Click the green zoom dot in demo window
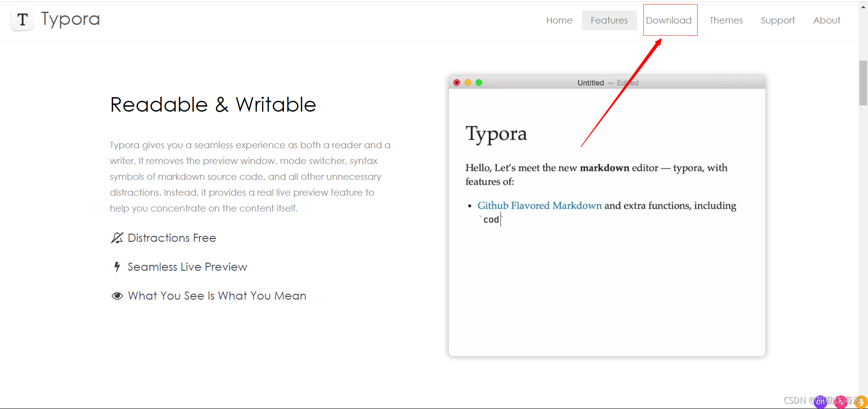The height and width of the screenshot is (409, 868). pos(479,82)
